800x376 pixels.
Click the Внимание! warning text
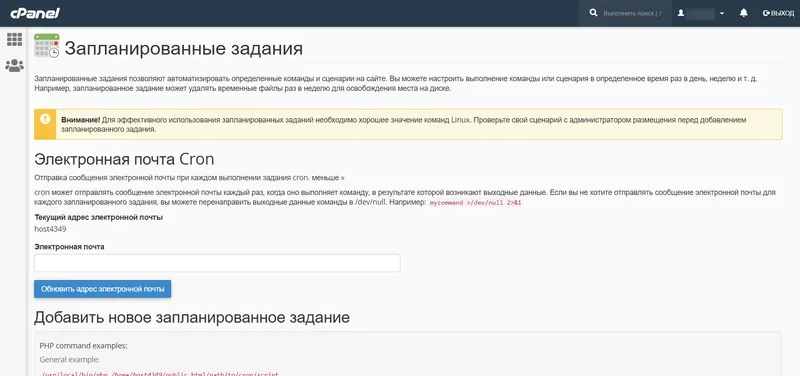(81, 120)
